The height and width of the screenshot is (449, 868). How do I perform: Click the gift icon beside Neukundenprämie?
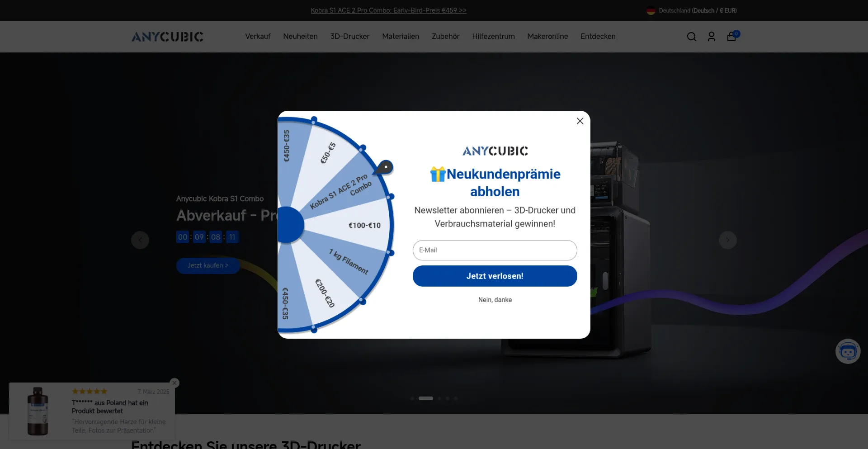click(x=438, y=174)
